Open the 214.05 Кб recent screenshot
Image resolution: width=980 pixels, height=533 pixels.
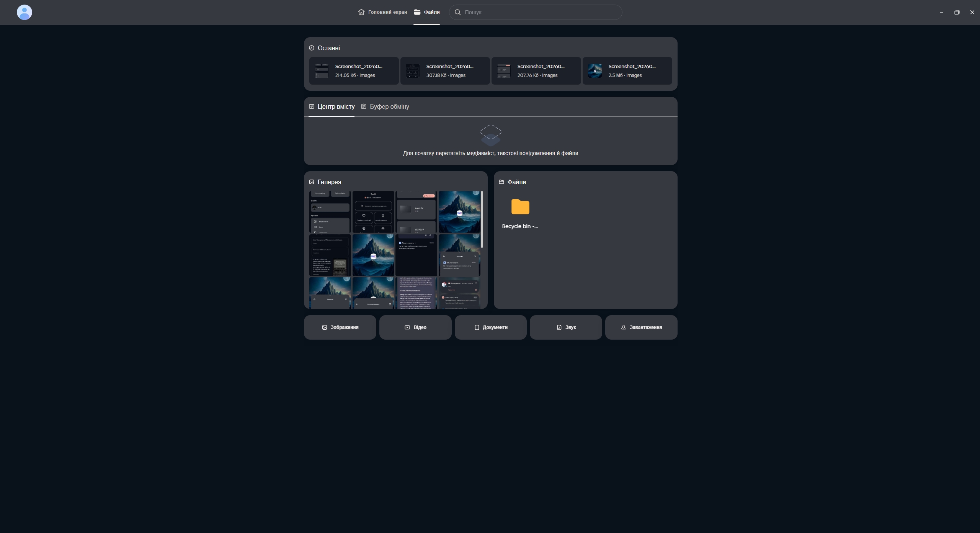click(x=354, y=71)
